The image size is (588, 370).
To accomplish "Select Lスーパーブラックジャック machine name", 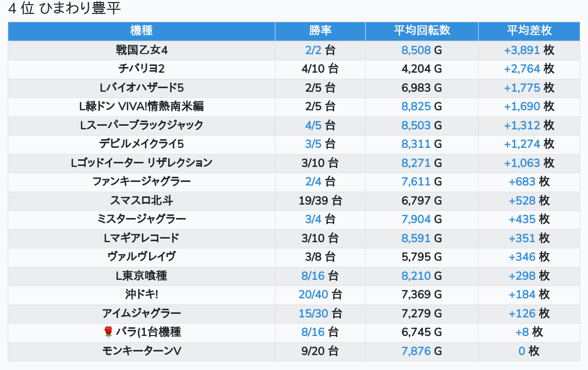I will [x=141, y=125].
